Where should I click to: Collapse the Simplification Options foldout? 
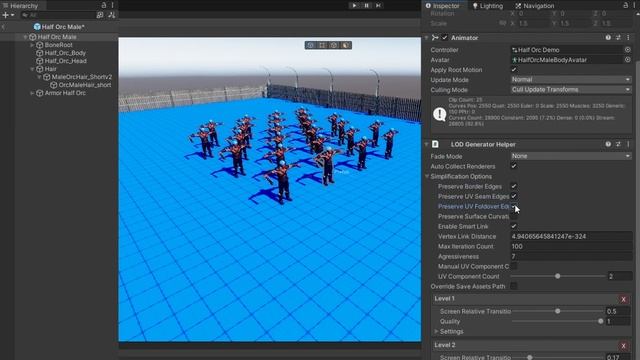[427, 176]
